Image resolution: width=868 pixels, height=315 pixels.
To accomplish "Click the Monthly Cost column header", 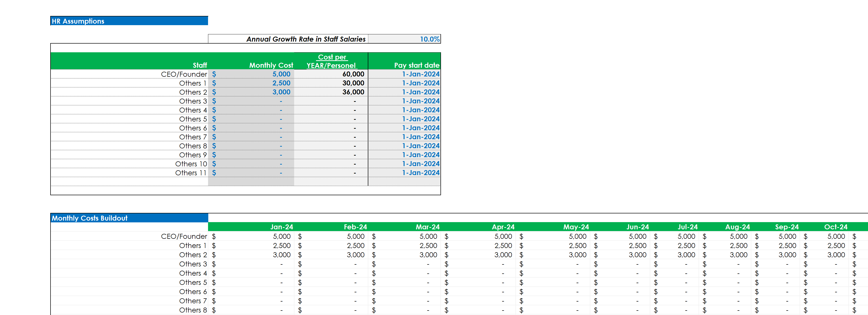I will point(271,65).
